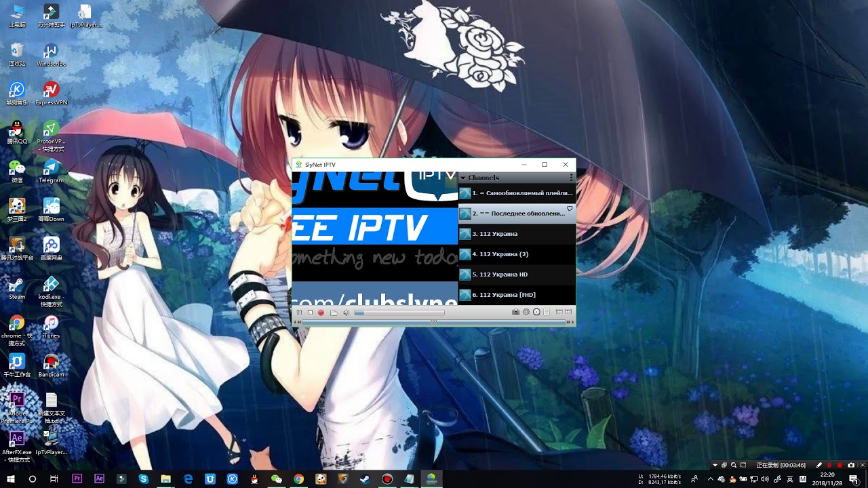868x488 pixels.
Task: Capture image with recorder camera icon
Action: [x=851, y=466]
